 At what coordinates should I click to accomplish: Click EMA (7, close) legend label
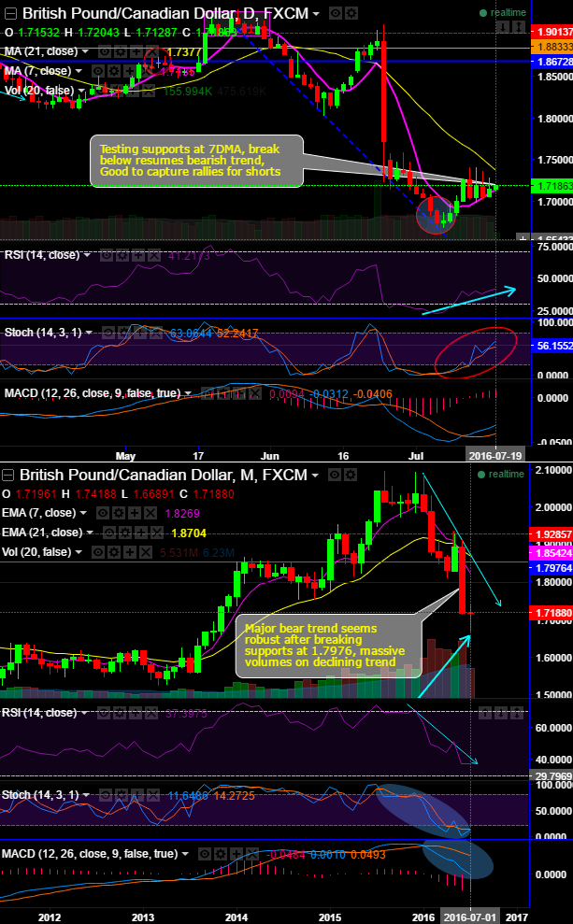point(39,513)
